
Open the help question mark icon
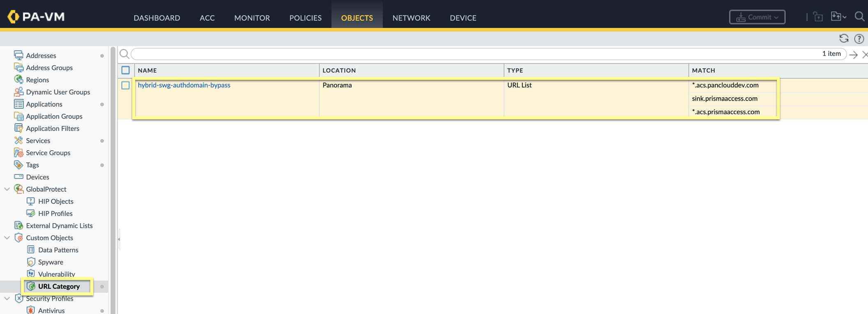coord(859,39)
